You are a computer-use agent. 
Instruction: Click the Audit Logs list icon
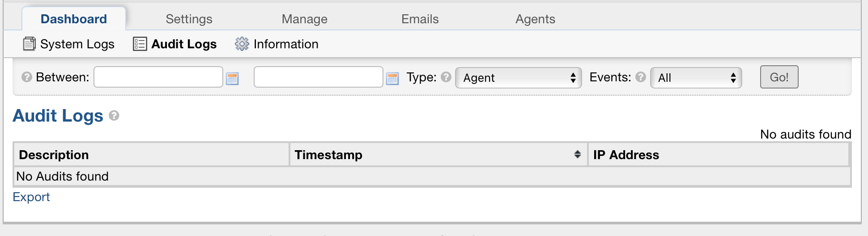(140, 44)
